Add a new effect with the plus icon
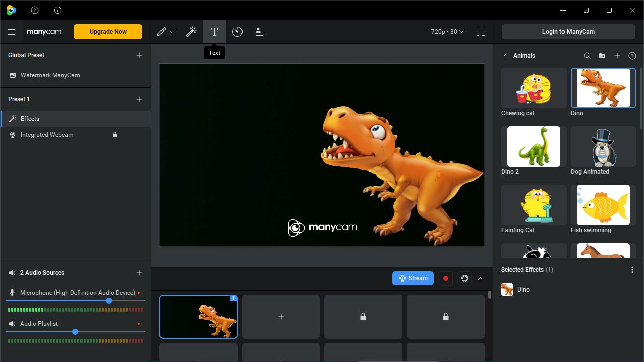Screen dimensions: 644x362 coord(617,56)
